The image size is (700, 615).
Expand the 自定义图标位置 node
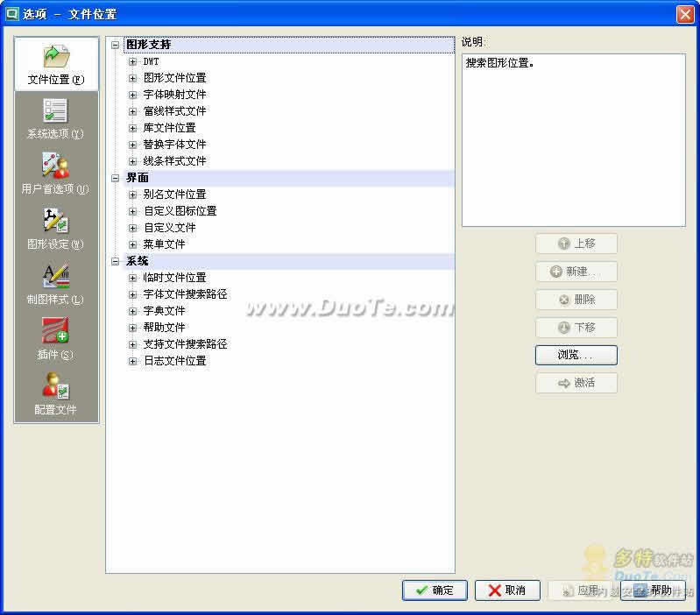132,211
